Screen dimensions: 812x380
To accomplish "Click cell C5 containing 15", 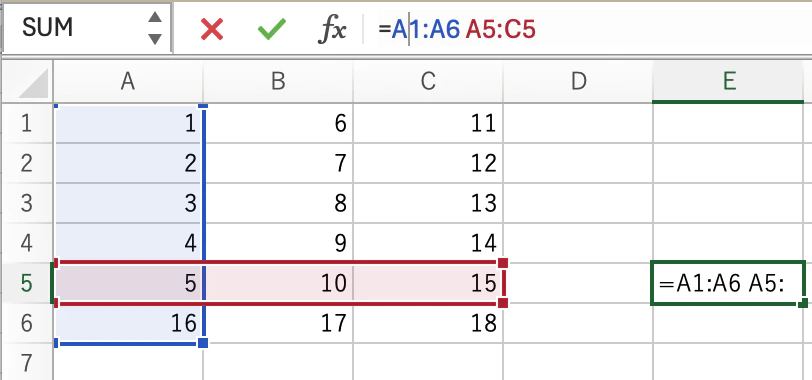I will (428, 283).
